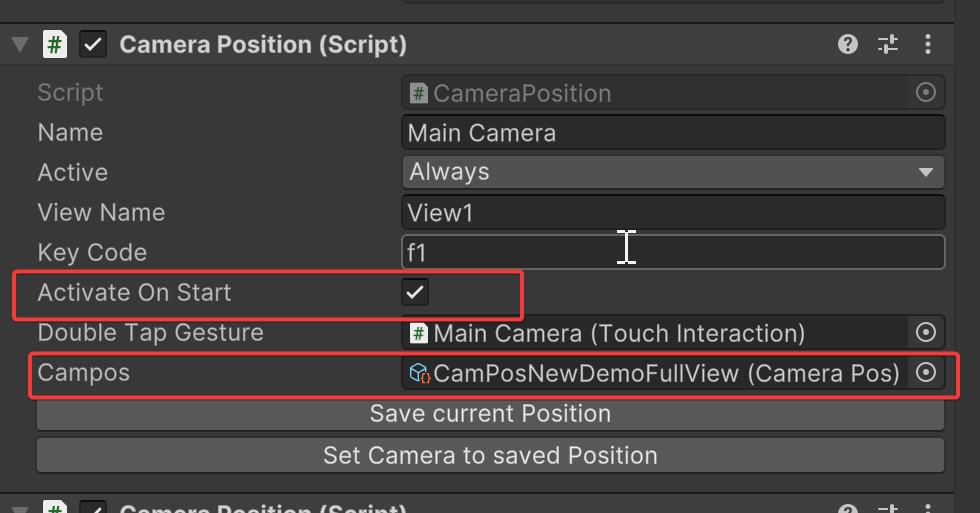This screenshot has height=513, width=980.
Task: Click the Name field containing Main Camera
Action: [673, 133]
